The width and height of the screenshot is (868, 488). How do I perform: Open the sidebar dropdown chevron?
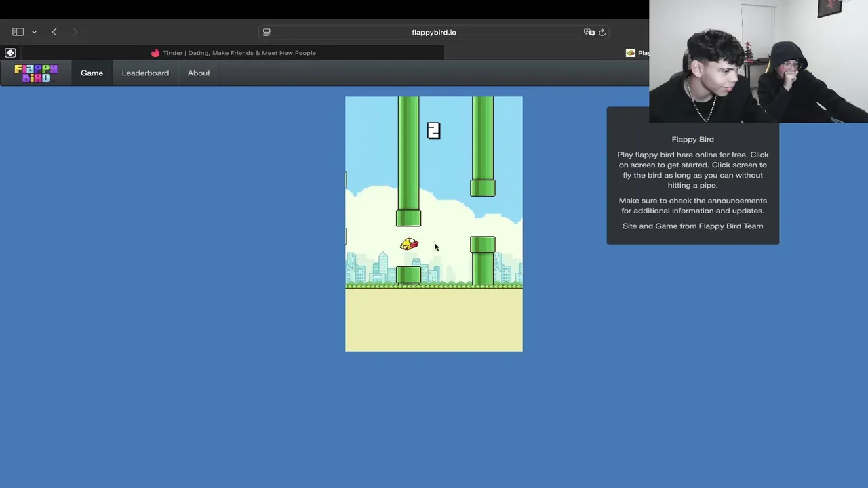click(x=34, y=32)
